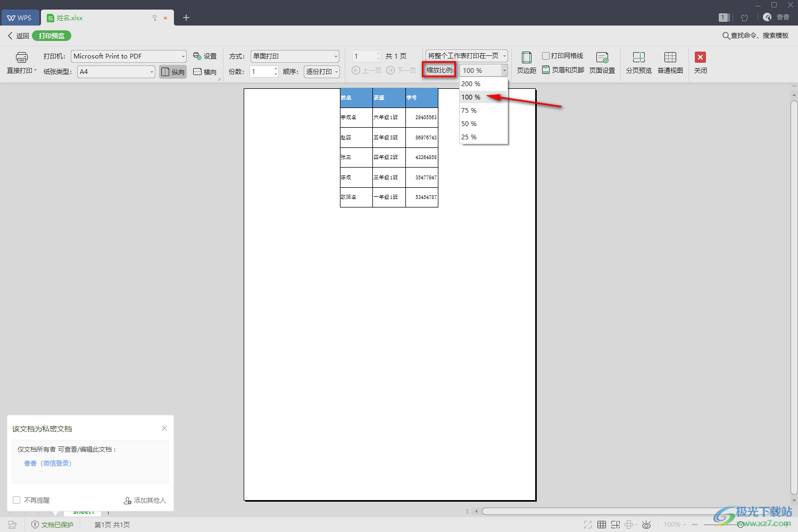The image size is (798, 532).
Task: Open 查找命令、搜索模板 search box
Action: (755, 36)
